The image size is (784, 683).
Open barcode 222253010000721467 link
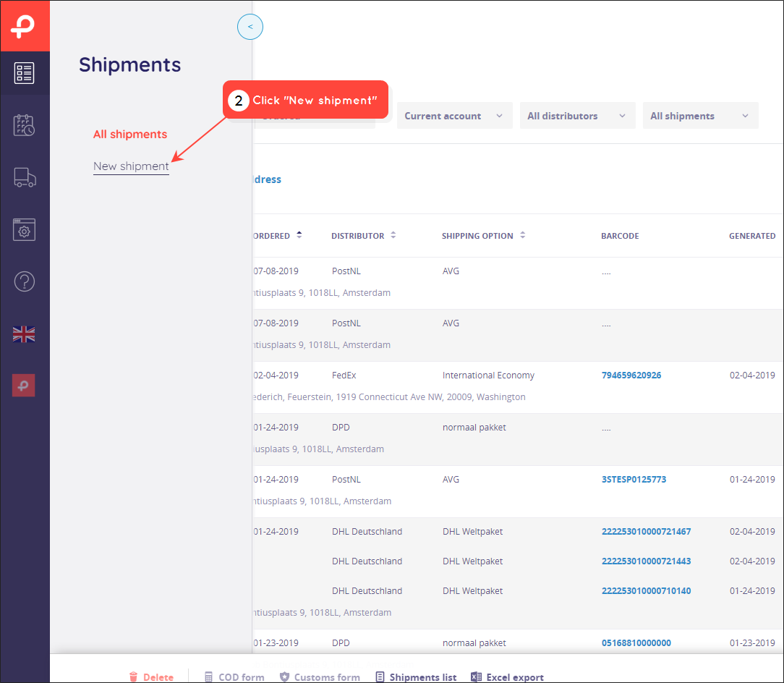(x=646, y=531)
